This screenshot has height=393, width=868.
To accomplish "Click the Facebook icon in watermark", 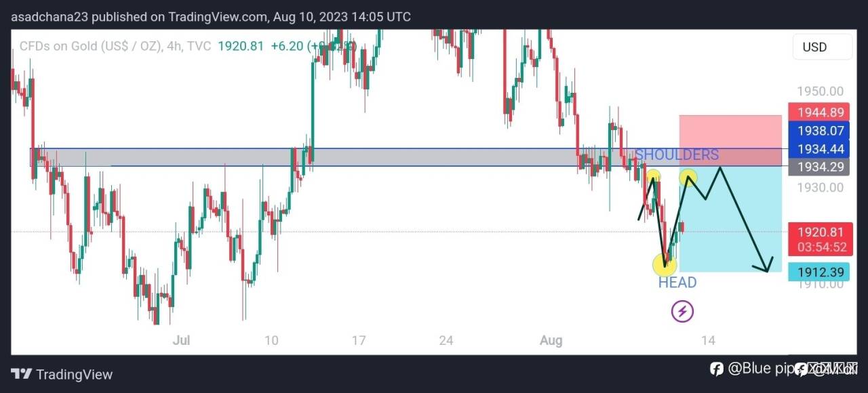I will pos(717,369).
